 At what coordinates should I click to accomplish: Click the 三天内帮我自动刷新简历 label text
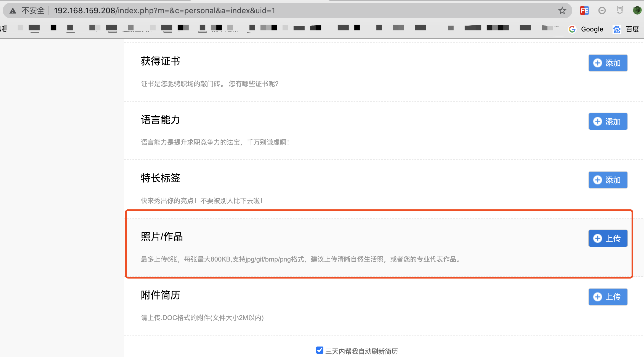(361, 351)
